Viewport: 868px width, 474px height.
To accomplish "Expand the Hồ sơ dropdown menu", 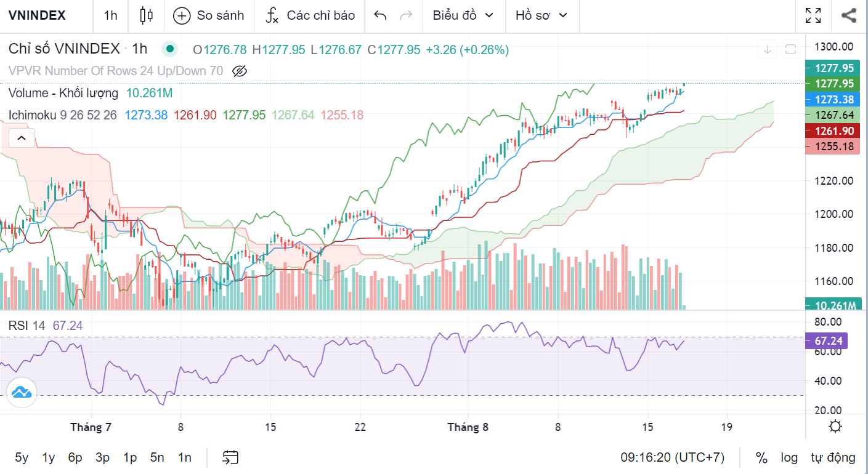I will 542,16.
